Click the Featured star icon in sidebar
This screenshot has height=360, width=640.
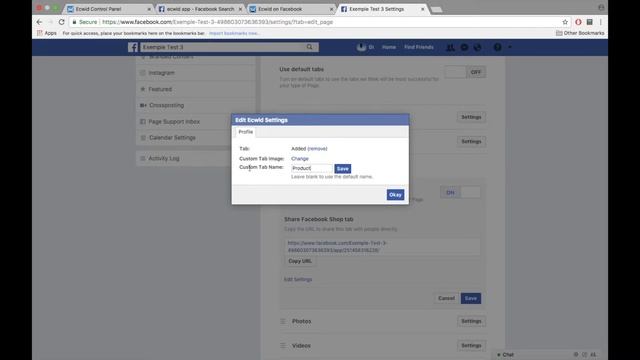tap(143, 89)
